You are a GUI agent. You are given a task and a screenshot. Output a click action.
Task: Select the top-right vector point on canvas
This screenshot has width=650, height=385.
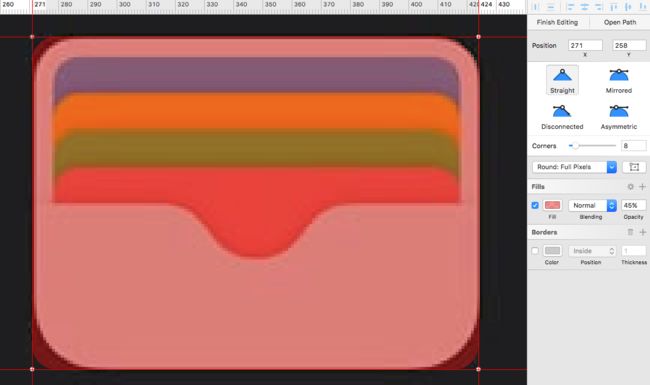[x=478, y=37]
